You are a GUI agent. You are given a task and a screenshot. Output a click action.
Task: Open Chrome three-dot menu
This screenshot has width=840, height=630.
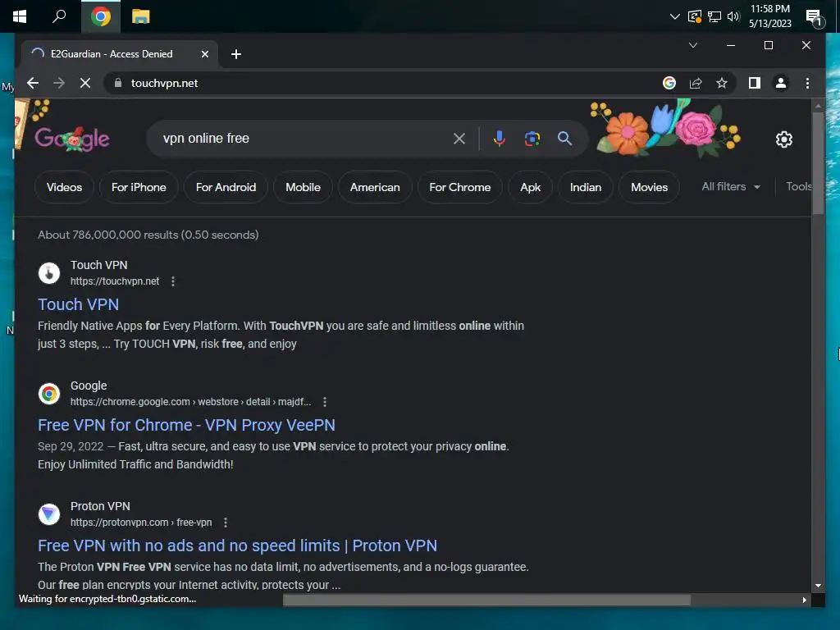tap(807, 83)
